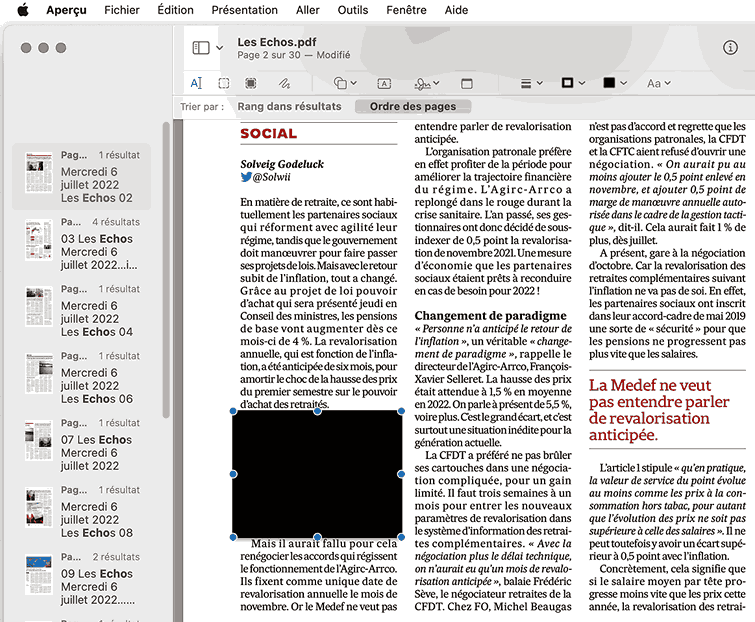Select the sketch drawing tool

(284, 83)
